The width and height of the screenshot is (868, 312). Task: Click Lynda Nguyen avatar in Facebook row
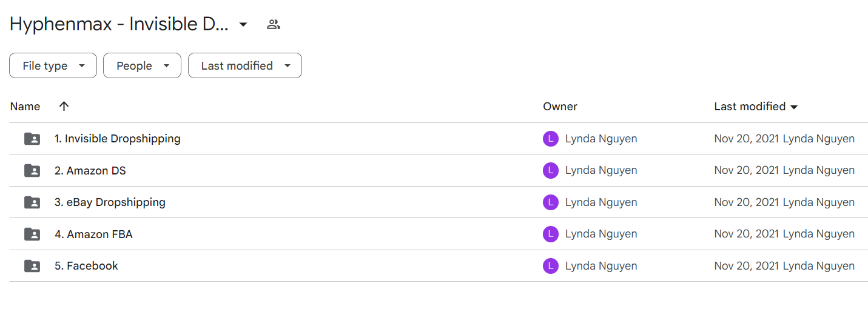coord(550,266)
